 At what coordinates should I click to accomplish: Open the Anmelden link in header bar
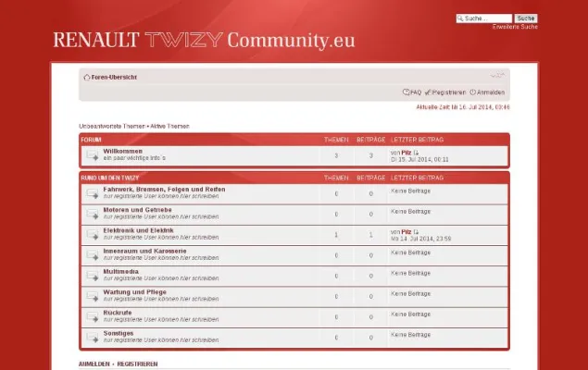[491, 92]
